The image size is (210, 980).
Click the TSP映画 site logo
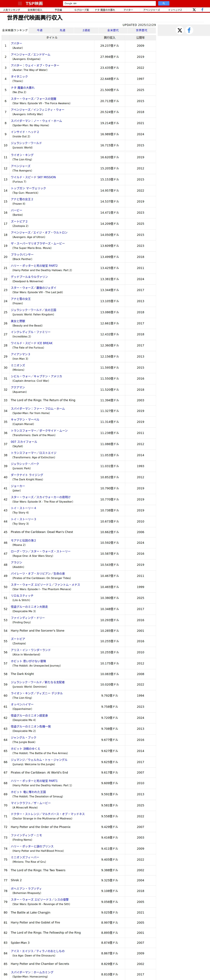point(34,3)
